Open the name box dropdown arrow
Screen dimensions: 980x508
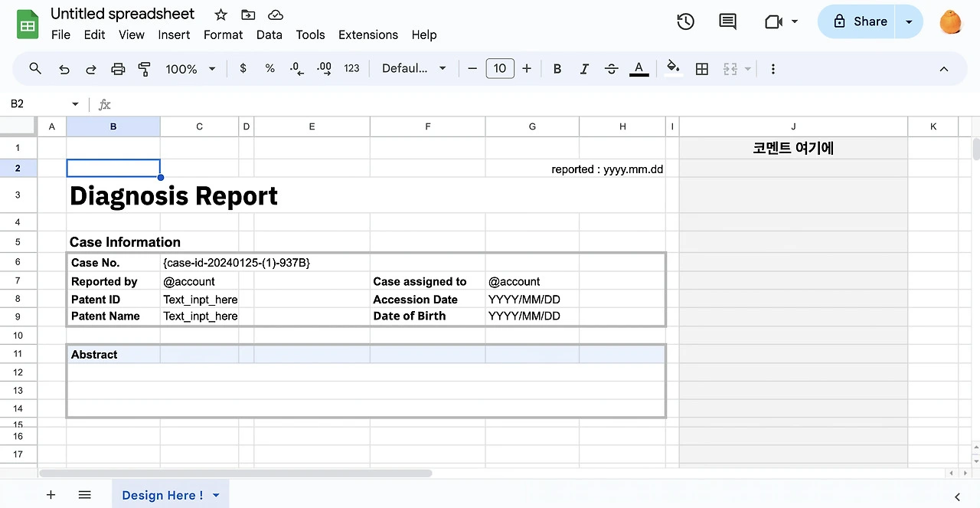75,104
